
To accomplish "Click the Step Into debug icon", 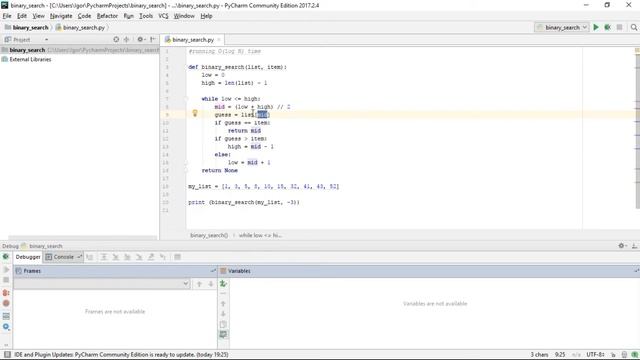I will (116, 257).
